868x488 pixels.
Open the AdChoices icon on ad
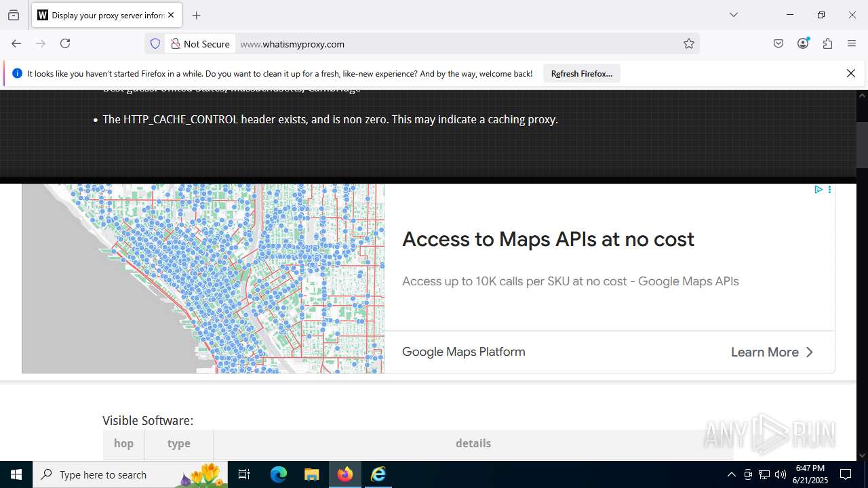point(818,190)
